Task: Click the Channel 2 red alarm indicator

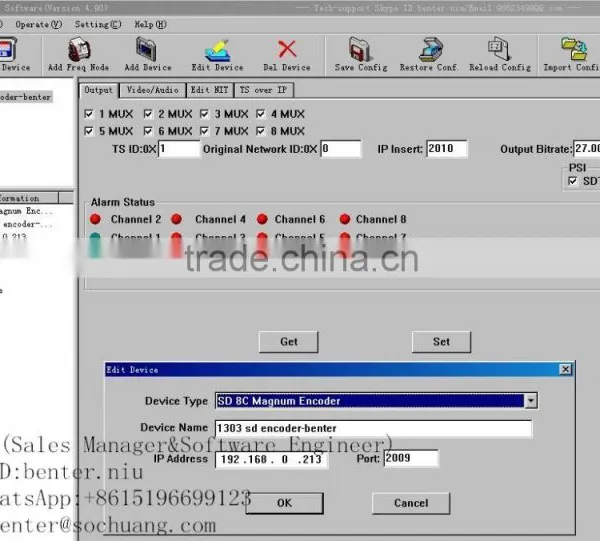Action: tap(95, 219)
